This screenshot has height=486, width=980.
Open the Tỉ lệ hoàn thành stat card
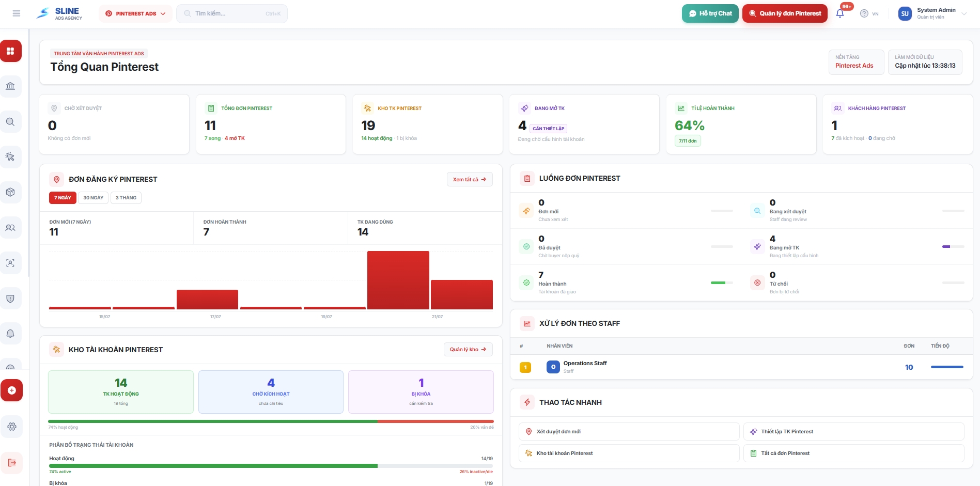tap(741, 124)
